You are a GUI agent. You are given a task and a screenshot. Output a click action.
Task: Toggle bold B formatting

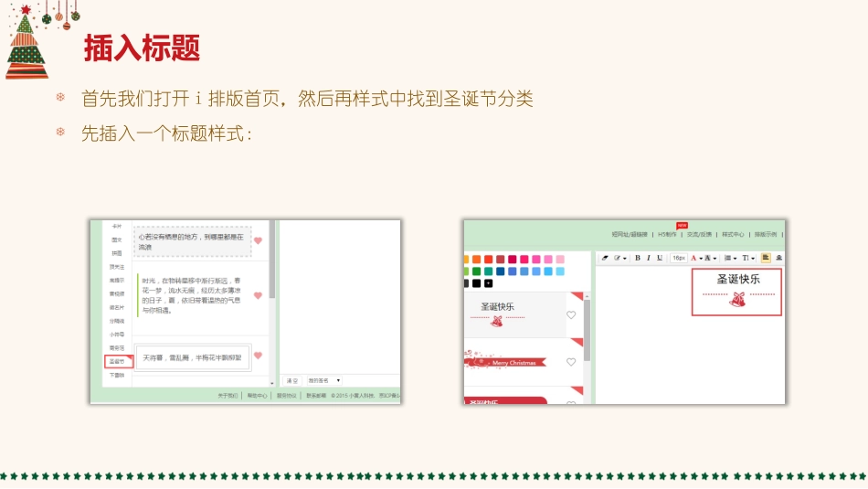[638, 258]
